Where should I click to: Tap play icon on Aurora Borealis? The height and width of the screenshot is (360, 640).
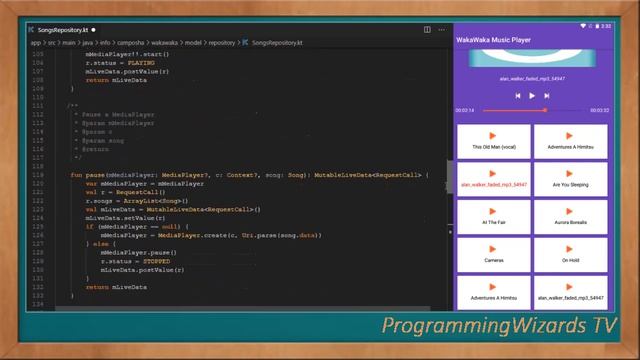(569, 211)
